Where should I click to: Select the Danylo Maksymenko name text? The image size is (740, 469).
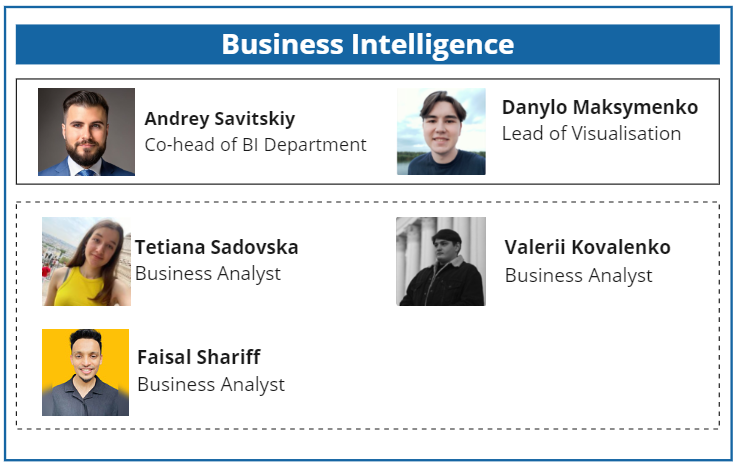(x=600, y=107)
